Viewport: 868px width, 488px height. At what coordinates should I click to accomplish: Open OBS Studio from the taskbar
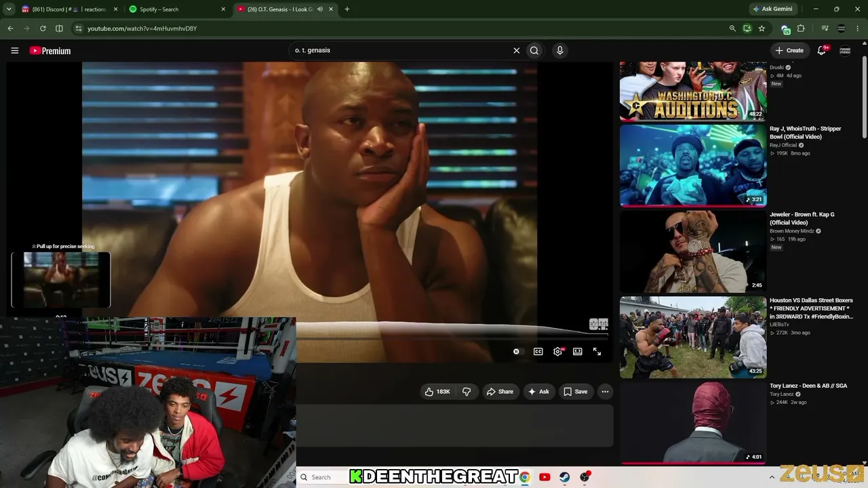585,477
